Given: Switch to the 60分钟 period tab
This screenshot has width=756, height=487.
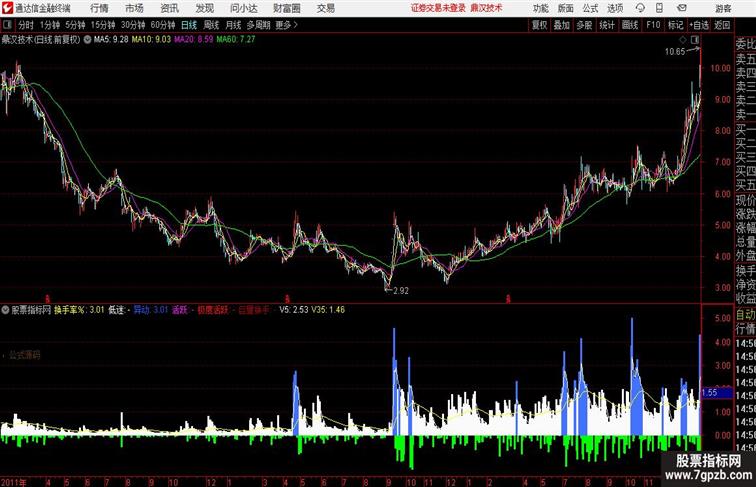Looking at the screenshot, I should pos(163,25).
